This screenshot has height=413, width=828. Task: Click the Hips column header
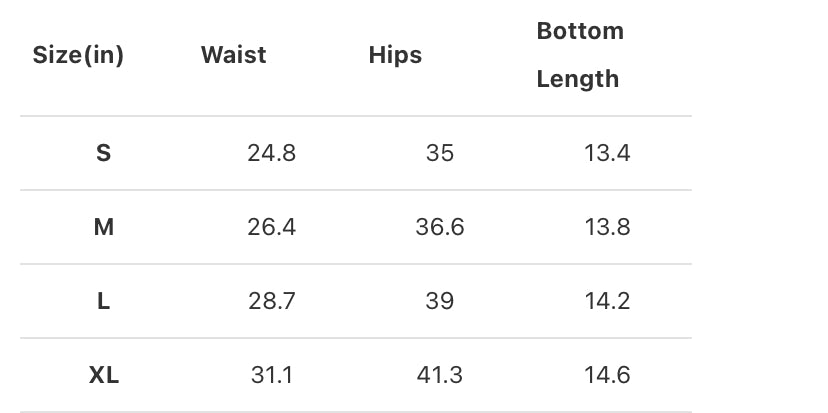click(x=395, y=55)
